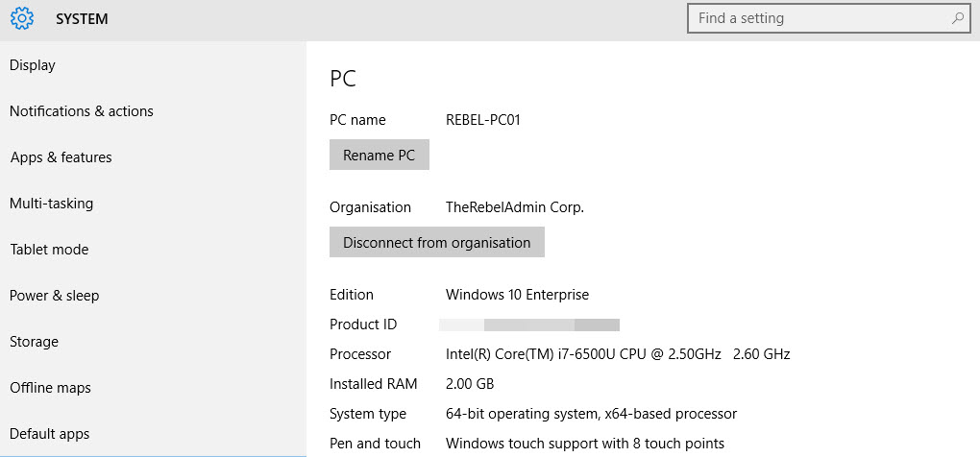This screenshot has height=457, width=980.
Task: Click the 2.00 GB installed RAM value
Action: [470, 384]
